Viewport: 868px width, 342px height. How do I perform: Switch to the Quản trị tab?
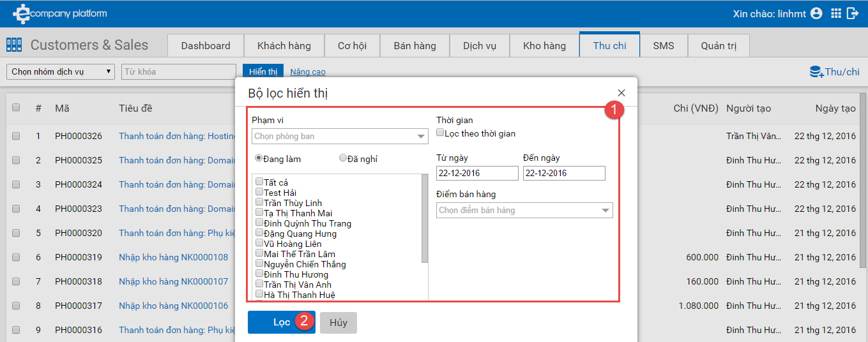tap(719, 45)
